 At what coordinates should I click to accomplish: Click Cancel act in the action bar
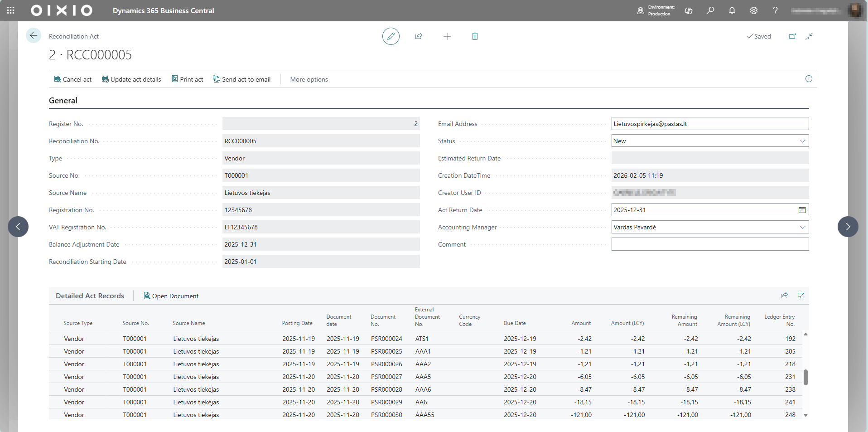[73, 79]
